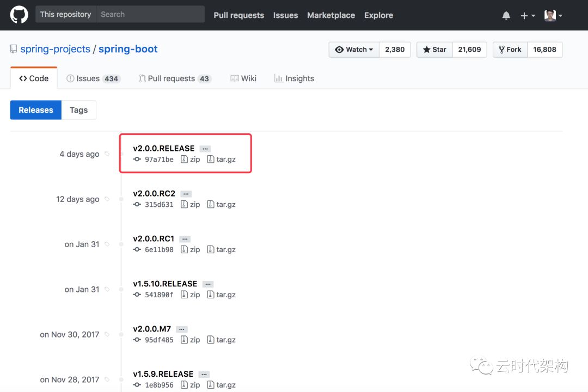This screenshot has width=588, height=392.
Task: Download v2.0.0.RELEASE zip archive
Action: click(191, 160)
